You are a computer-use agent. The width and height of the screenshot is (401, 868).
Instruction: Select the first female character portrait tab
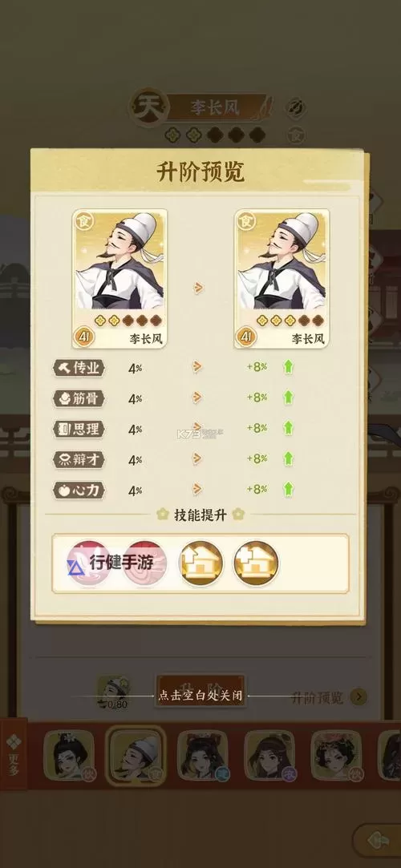coord(69,756)
